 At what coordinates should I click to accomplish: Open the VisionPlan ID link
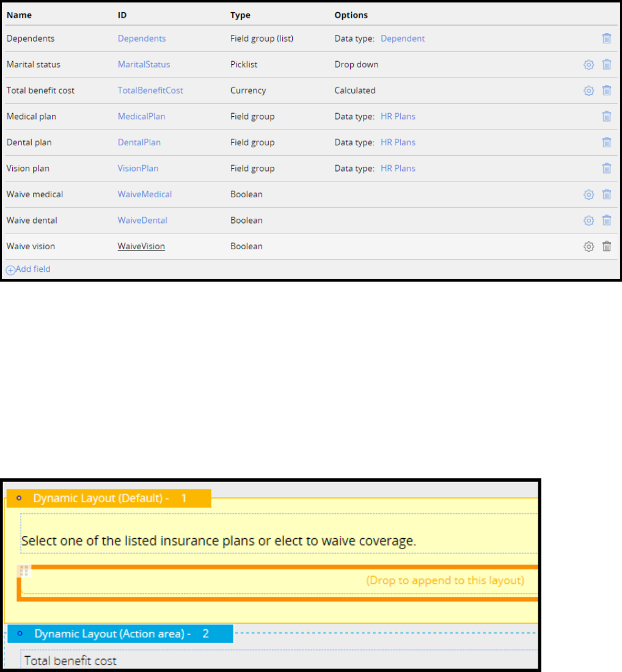click(138, 169)
